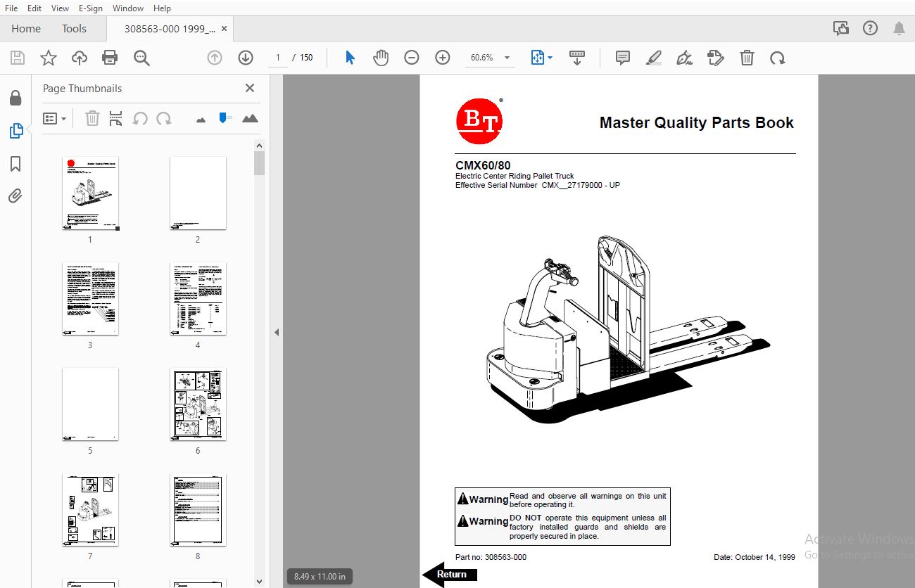The width and height of the screenshot is (915, 588).
Task: Click the page number input field
Action: pyautogui.click(x=278, y=58)
